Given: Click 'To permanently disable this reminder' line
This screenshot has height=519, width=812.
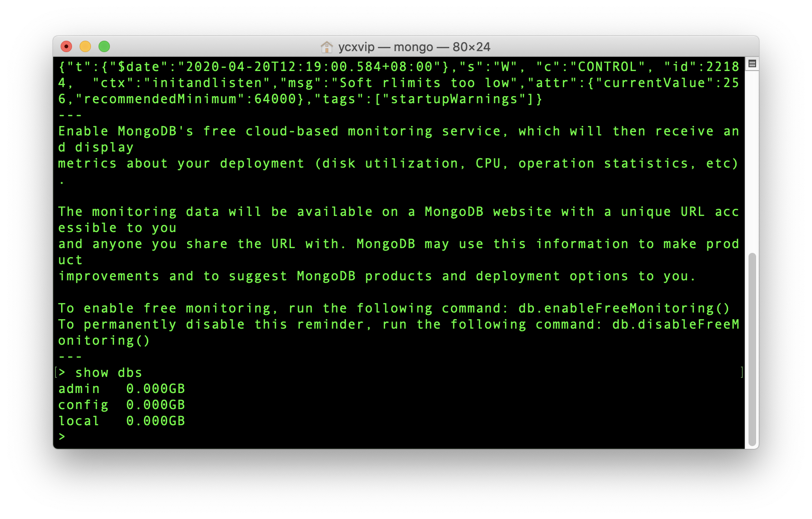Looking at the screenshot, I should (x=398, y=324).
